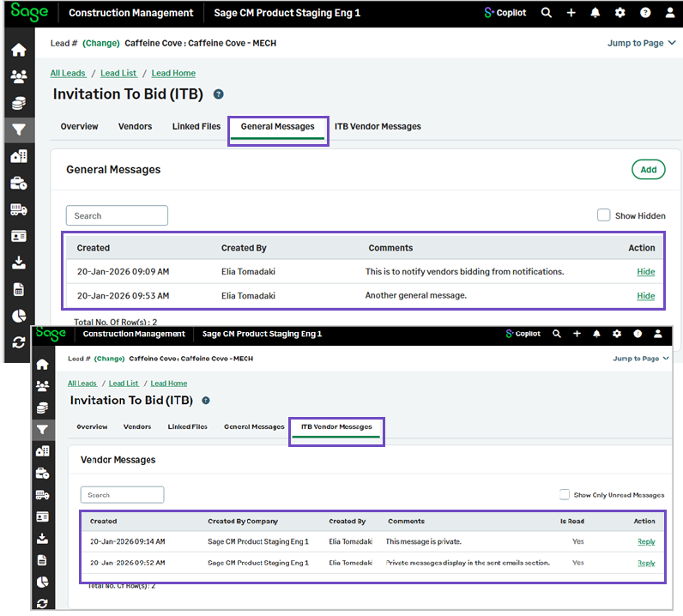Image resolution: width=683 pixels, height=616 pixels.
Task: Select the leads funnel icon in upper sidebar
Action: [18, 130]
